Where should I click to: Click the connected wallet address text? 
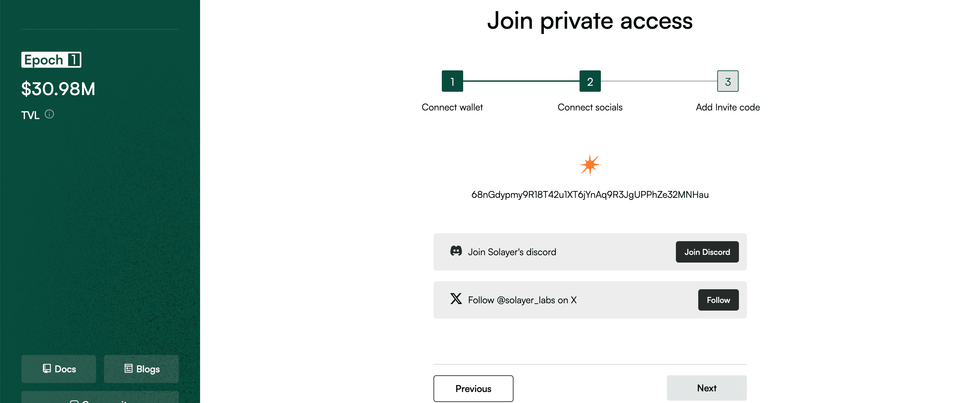[590, 194]
